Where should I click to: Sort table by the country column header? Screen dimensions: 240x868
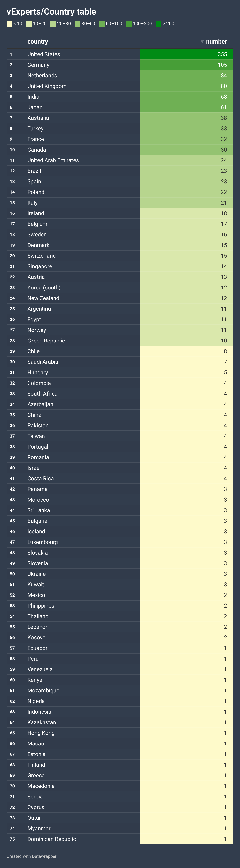[x=37, y=41]
